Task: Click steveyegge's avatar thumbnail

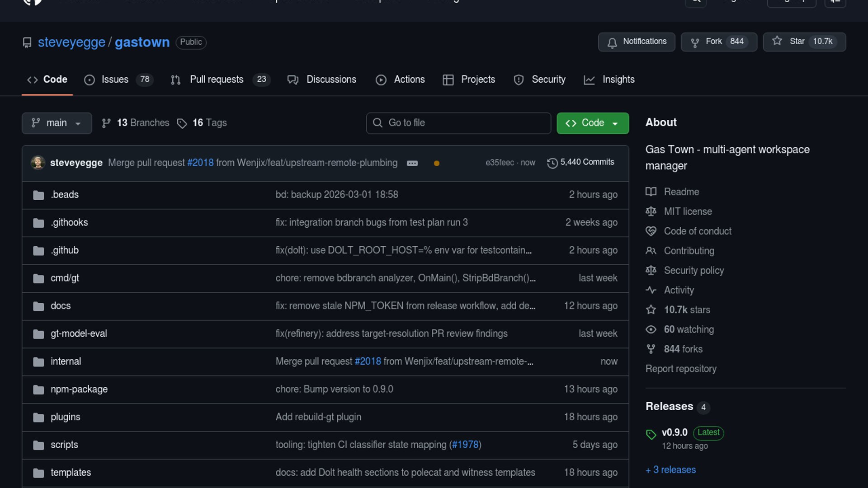Action: click(x=38, y=163)
